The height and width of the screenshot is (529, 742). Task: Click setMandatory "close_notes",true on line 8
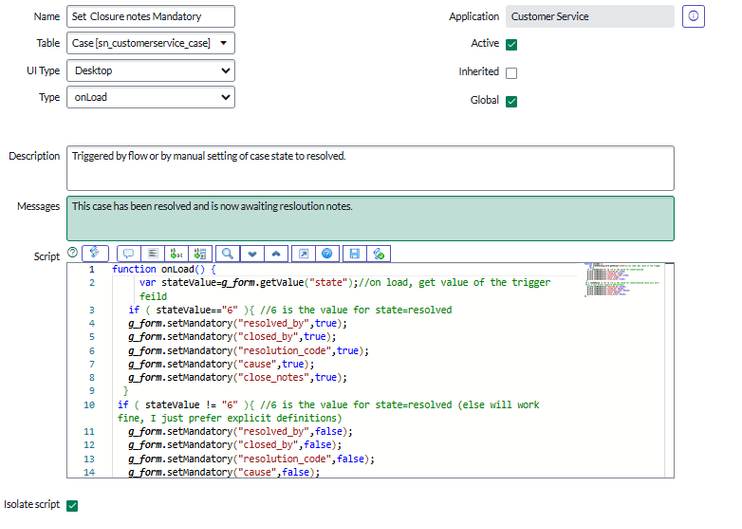coord(238,378)
